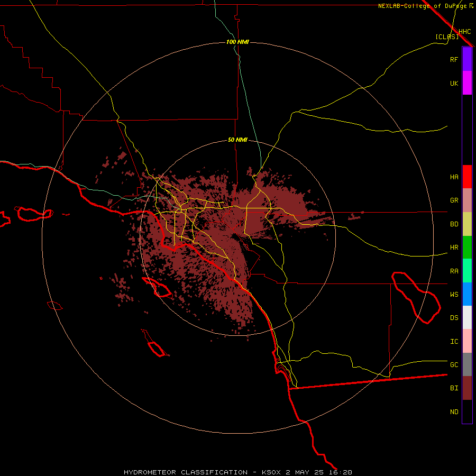Click the 'BD' legend label

[454, 224]
